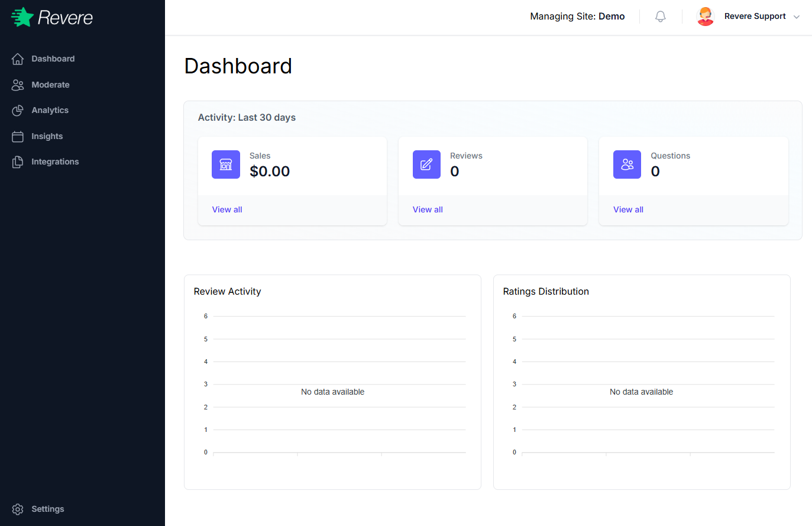Open the Managing Site: Demo selector
This screenshot has height=526, width=812.
click(x=577, y=16)
